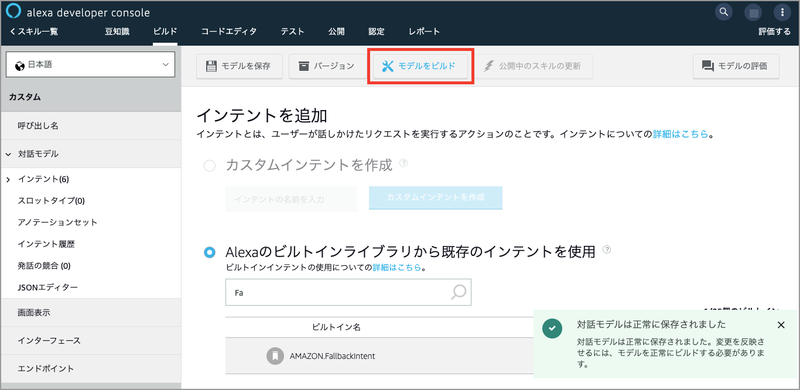Open 発話の競合 (0) in the sidebar
The height and width of the screenshot is (390, 800).
pyautogui.click(x=44, y=266)
